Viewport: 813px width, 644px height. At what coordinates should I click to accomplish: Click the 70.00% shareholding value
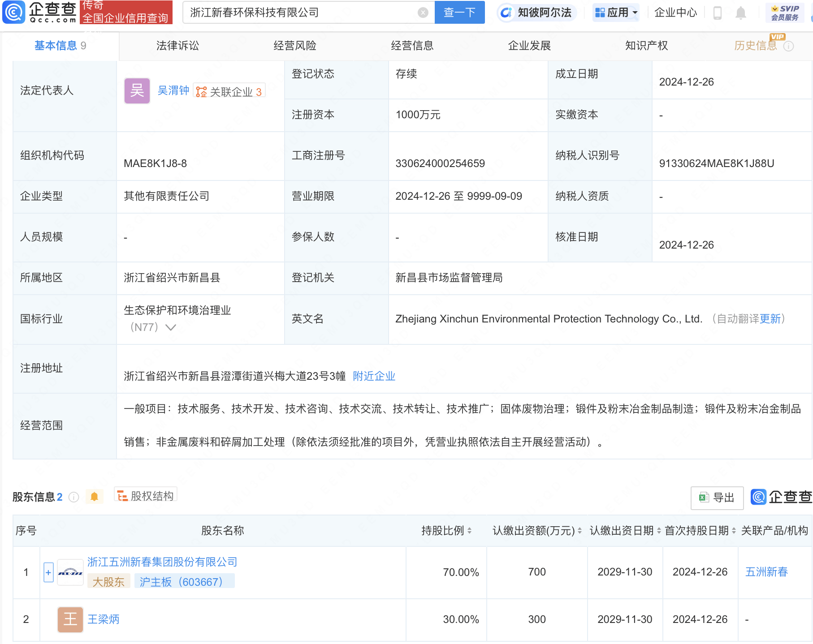(x=461, y=572)
